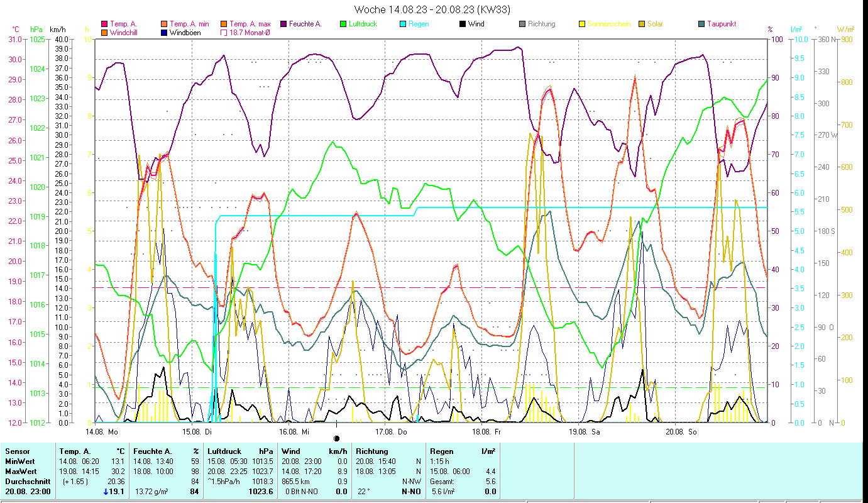
Task: Click the Sensor header cell
Action: click(x=17, y=451)
